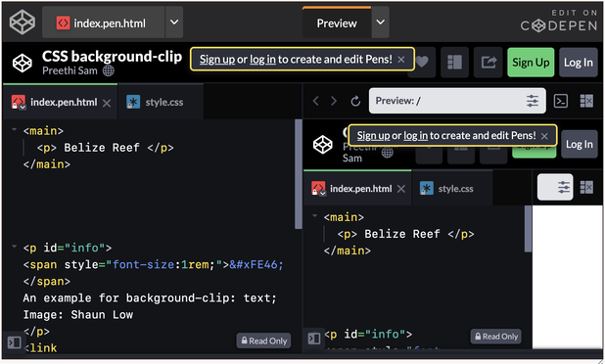
Task: Close preview pane with panel X icon
Action: (586, 101)
